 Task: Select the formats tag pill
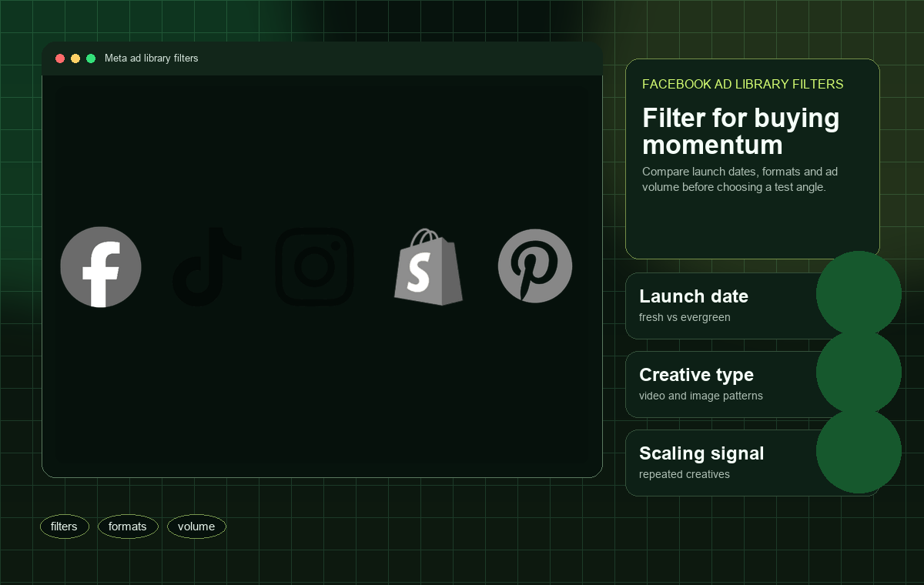click(x=128, y=526)
